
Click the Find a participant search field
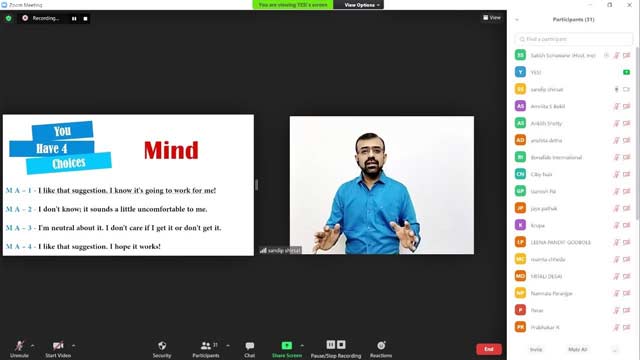click(x=573, y=39)
